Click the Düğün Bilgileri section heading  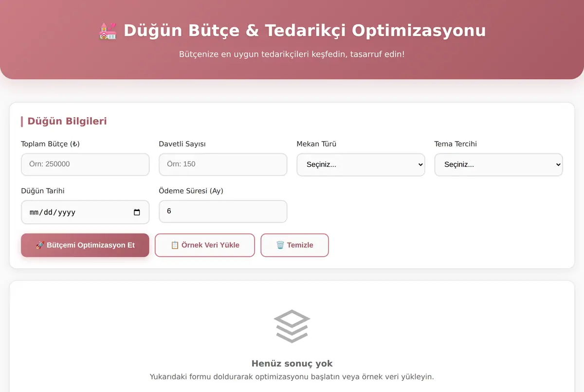coord(67,121)
